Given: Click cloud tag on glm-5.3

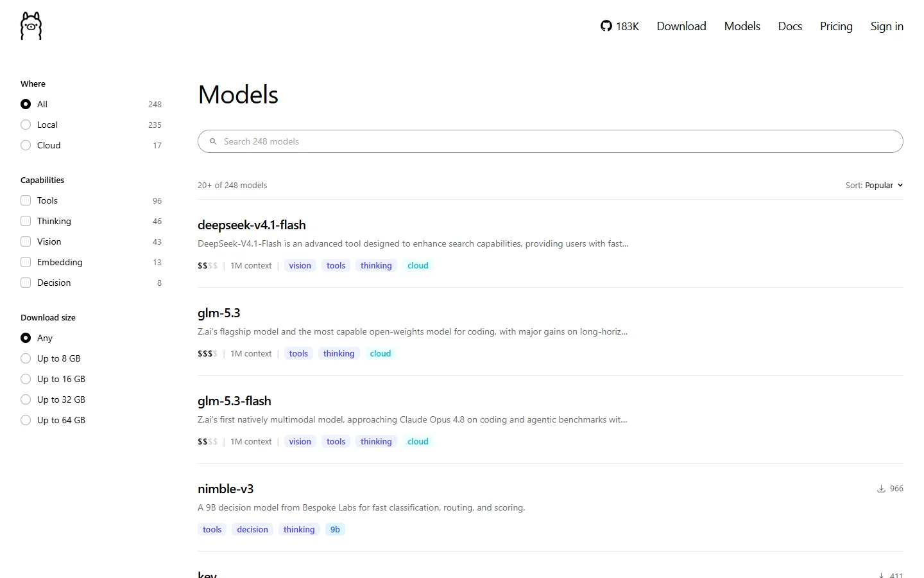Looking at the screenshot, I should point(381,353).
